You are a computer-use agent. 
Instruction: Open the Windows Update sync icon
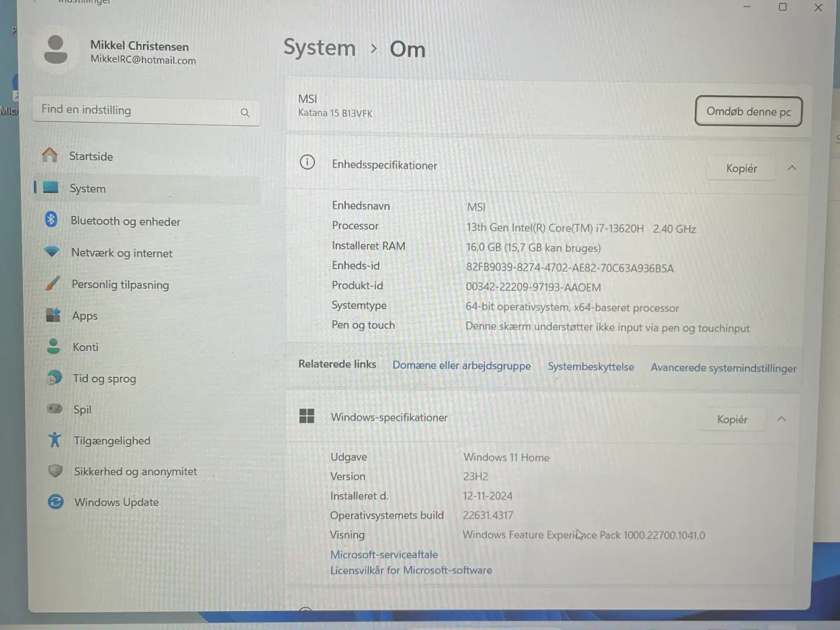[56, 501]
